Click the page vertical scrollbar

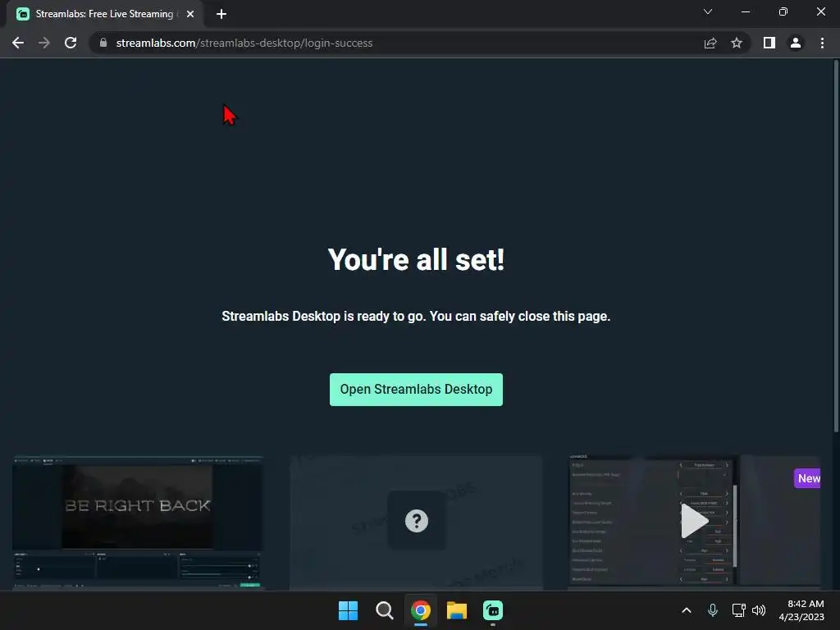click(x=836, y=246)
